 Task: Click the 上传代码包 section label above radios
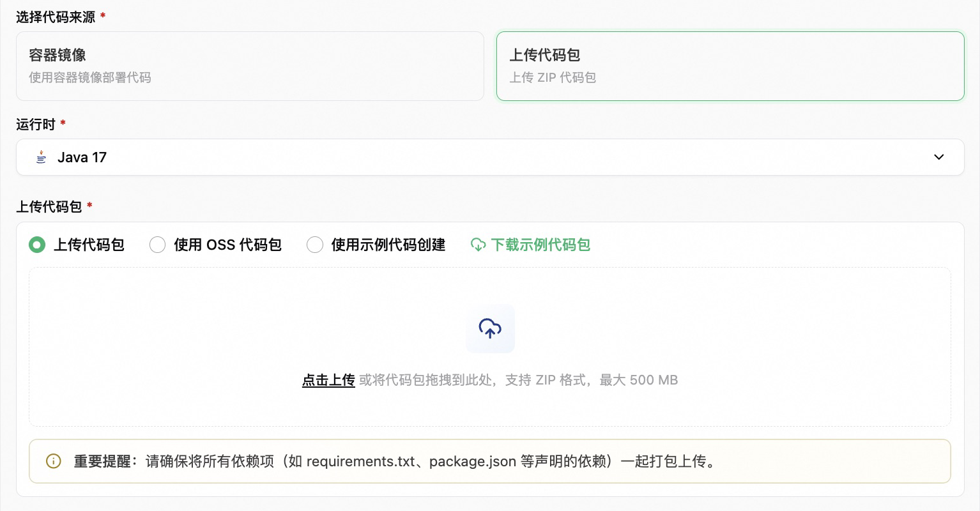coord(49,207)
